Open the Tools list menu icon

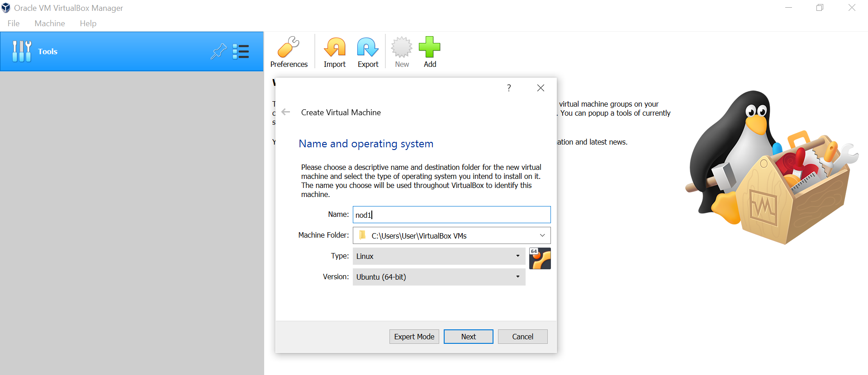tap(241, 52)
